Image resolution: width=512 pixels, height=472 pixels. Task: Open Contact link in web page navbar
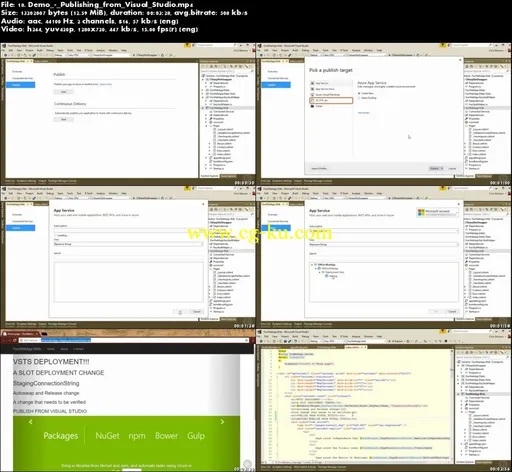[x=78, y=349]
